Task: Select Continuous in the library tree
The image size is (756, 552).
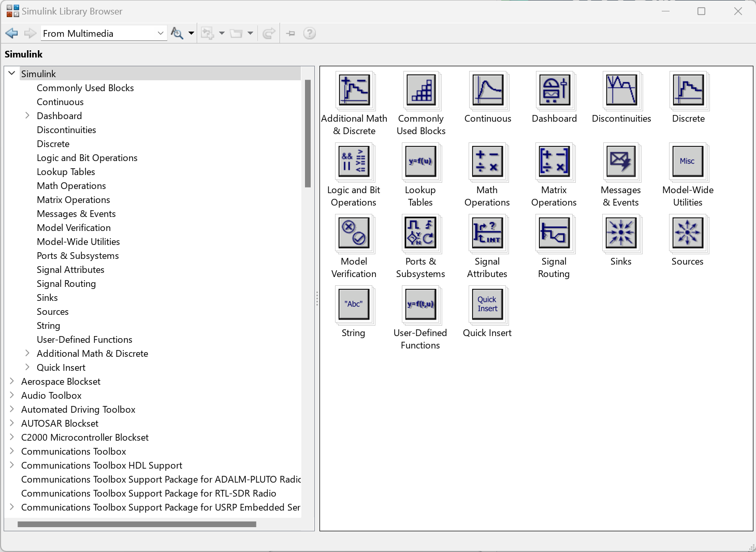Action: click(60, 102)
